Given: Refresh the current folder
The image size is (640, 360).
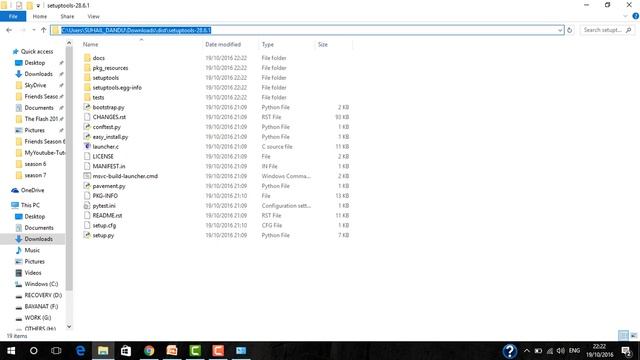Looking at the screenshot, I should 569,30.
